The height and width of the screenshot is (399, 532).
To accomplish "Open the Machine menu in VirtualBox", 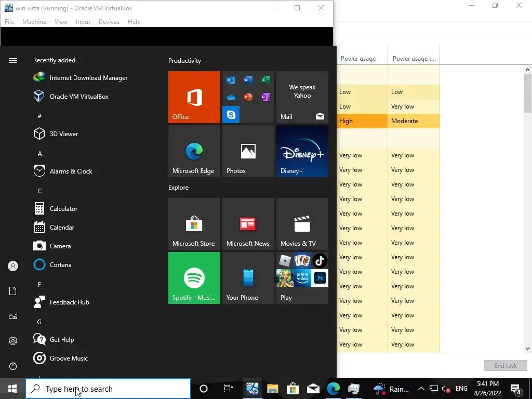I will tap(34, 22).
